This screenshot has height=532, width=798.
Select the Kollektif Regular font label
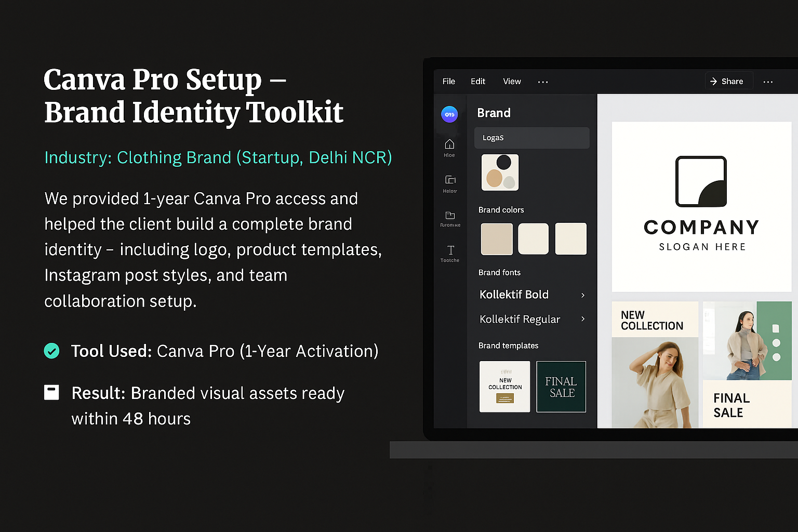click(520, 319)
